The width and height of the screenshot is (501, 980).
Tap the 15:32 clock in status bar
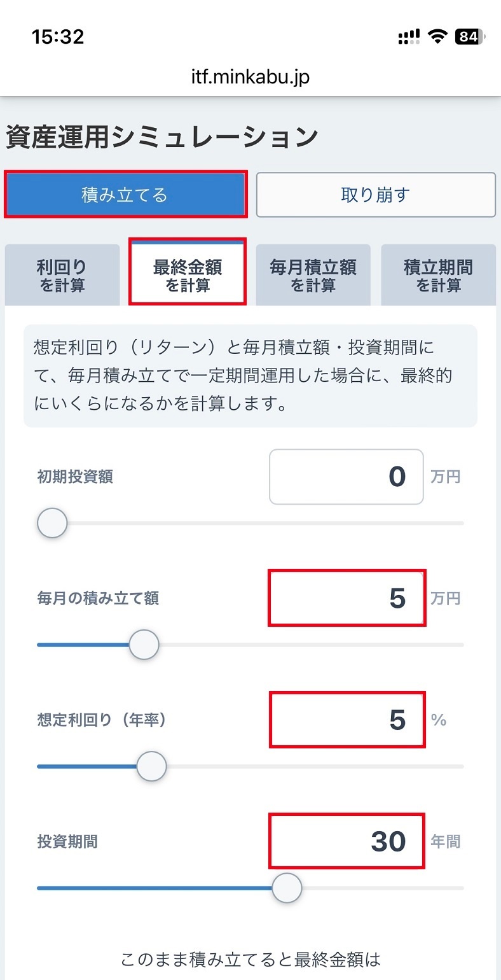[58, 37]
